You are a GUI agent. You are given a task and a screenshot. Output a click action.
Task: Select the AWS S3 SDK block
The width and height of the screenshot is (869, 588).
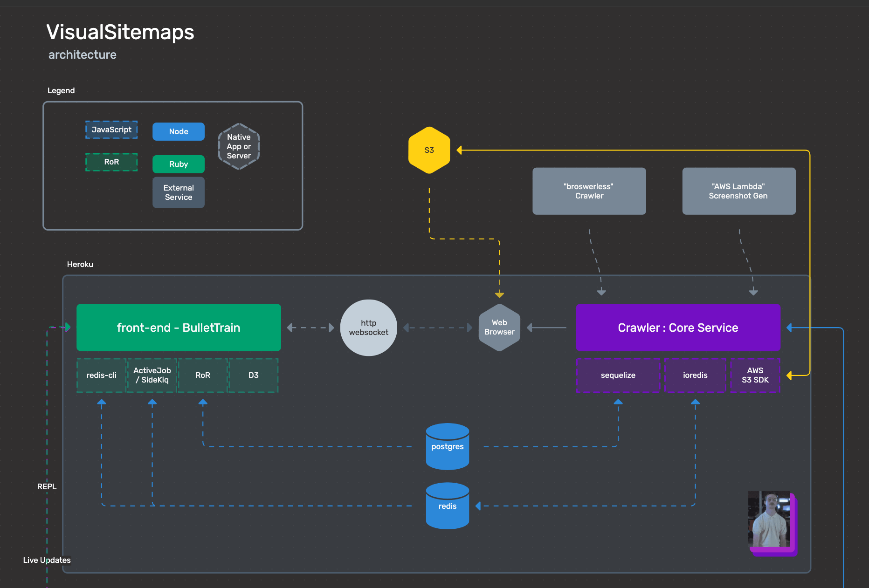click(755, 375)
